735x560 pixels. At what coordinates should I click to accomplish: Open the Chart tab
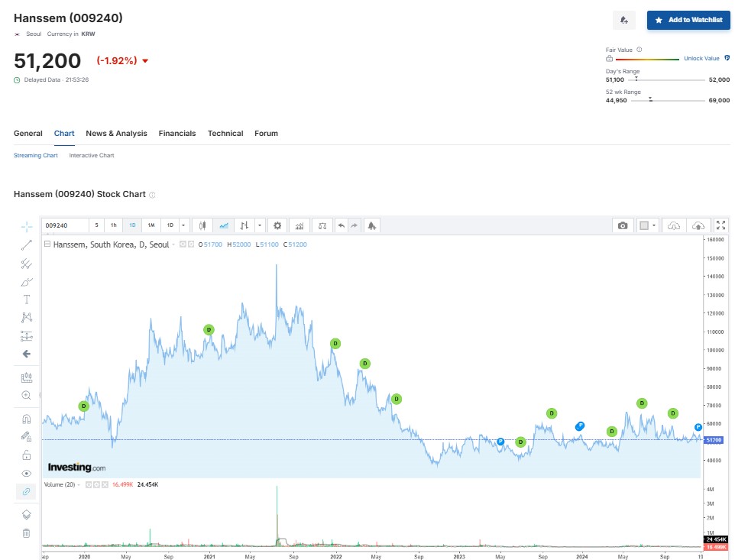tap(64, 134)
